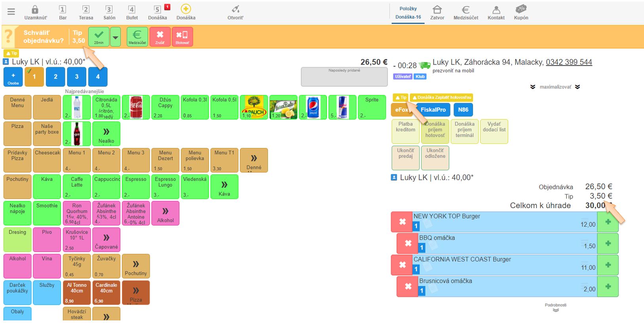Add one more CALIFORNIA WEST COAST Burger

click(x=608, y=265)
